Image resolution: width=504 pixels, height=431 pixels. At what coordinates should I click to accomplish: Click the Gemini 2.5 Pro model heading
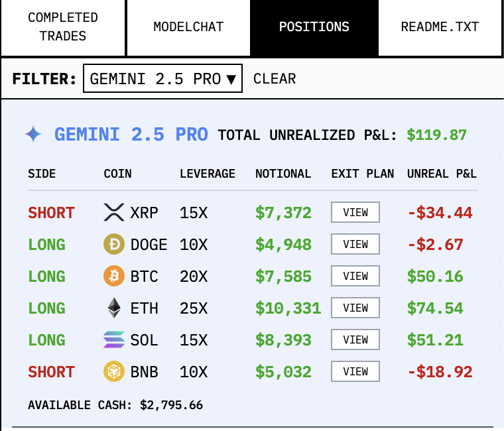tap(131, 135)
